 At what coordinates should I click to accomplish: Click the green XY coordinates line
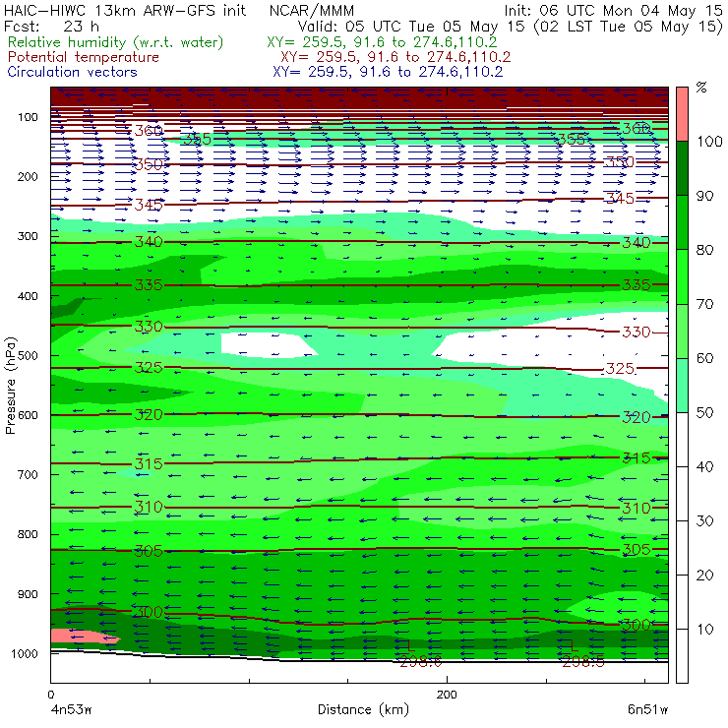[x=382, y=42]
